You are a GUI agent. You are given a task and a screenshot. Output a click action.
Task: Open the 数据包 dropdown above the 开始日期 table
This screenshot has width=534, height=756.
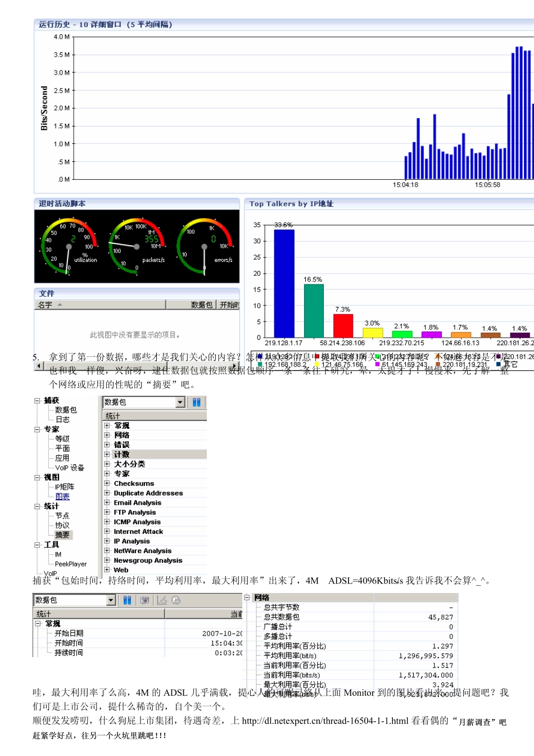111,600
